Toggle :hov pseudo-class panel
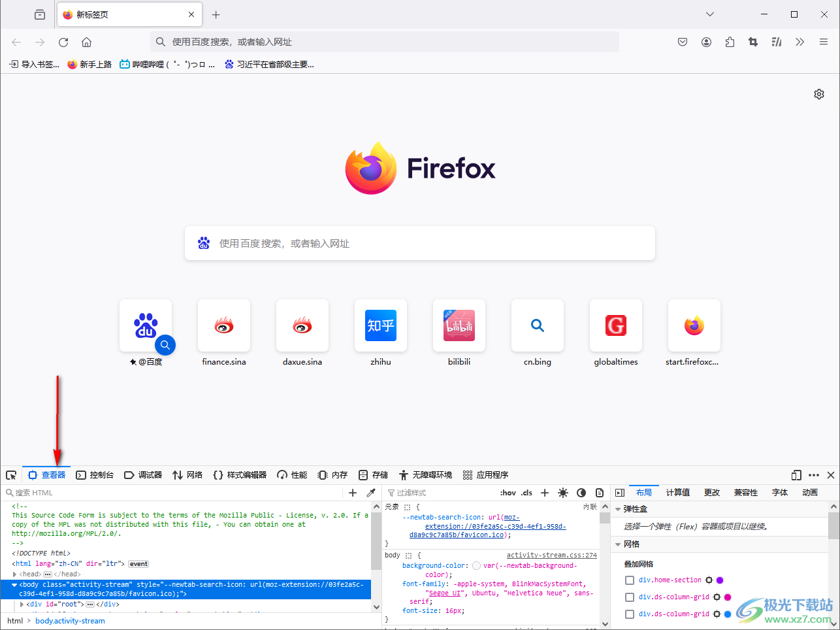This screenshot has width=840, height=630. 508,493
